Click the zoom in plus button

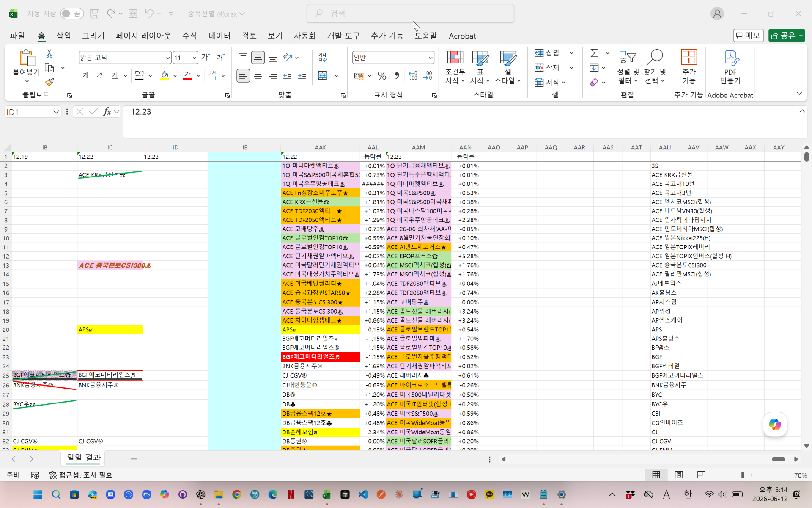[x=785, y=475]
